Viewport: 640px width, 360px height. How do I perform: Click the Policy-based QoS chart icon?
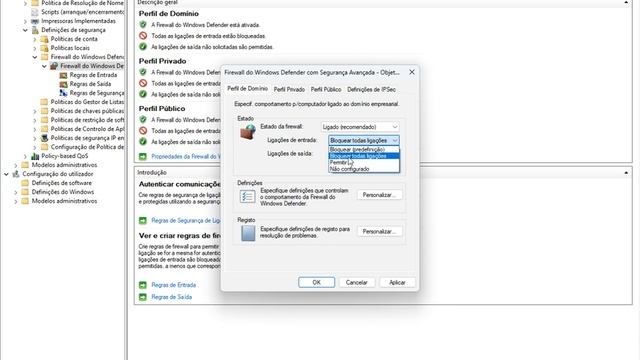[x=35, y=156]
